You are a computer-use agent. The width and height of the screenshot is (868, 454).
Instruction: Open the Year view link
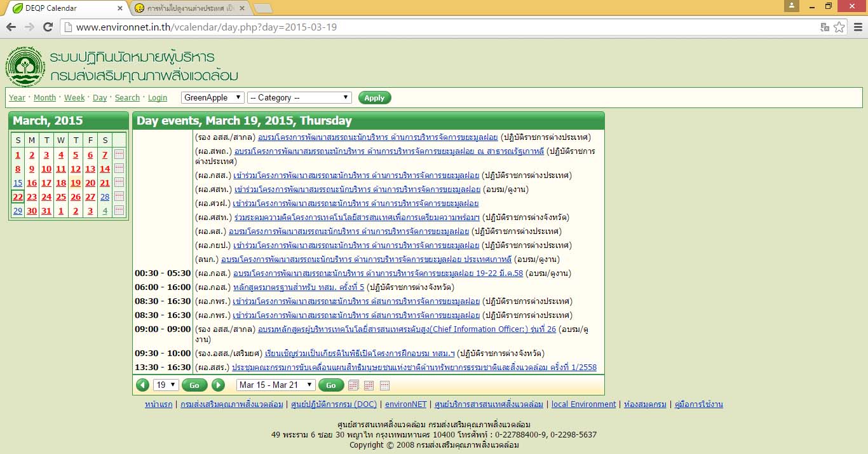coord(17,98)
